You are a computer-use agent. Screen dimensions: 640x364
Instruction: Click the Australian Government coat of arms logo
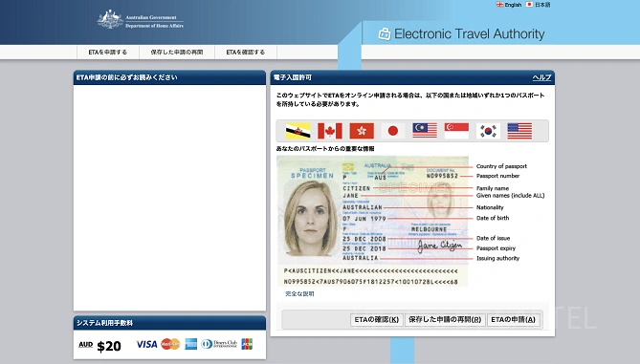(110, 19)
